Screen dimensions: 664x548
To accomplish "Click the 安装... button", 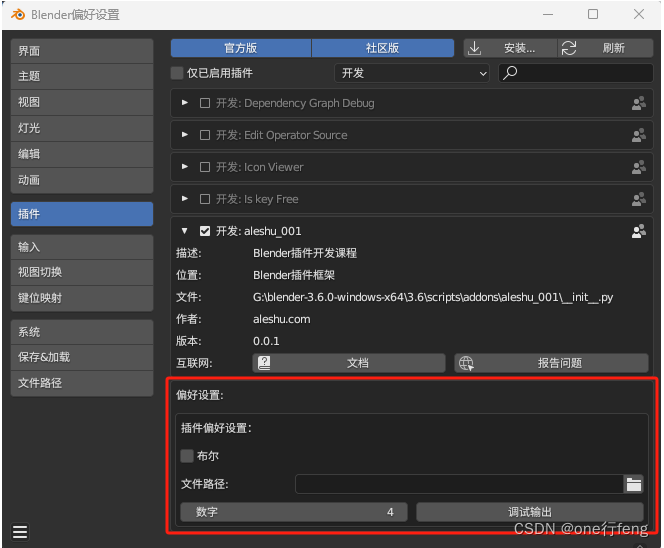I will 510,48.
